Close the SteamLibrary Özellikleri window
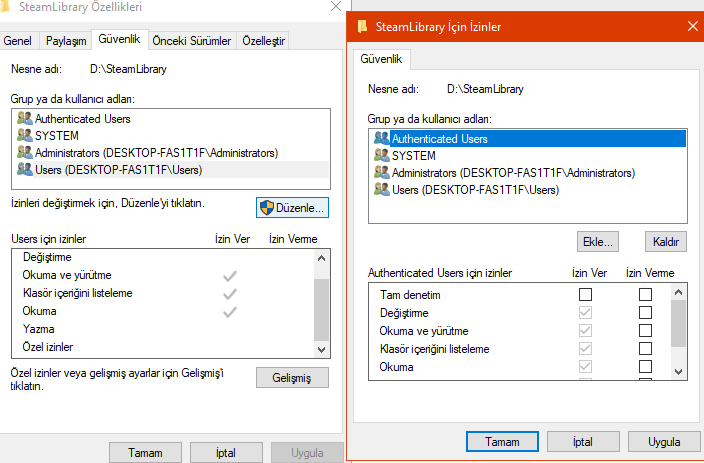Image resolution: width=704 pixels, height=463 pixels. pos(336,6)
